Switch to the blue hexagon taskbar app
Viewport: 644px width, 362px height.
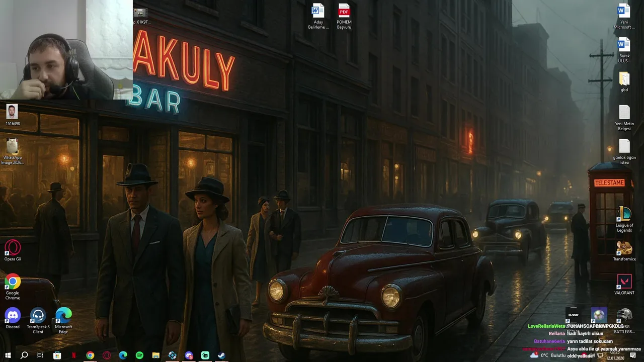[x=172, y=355]
